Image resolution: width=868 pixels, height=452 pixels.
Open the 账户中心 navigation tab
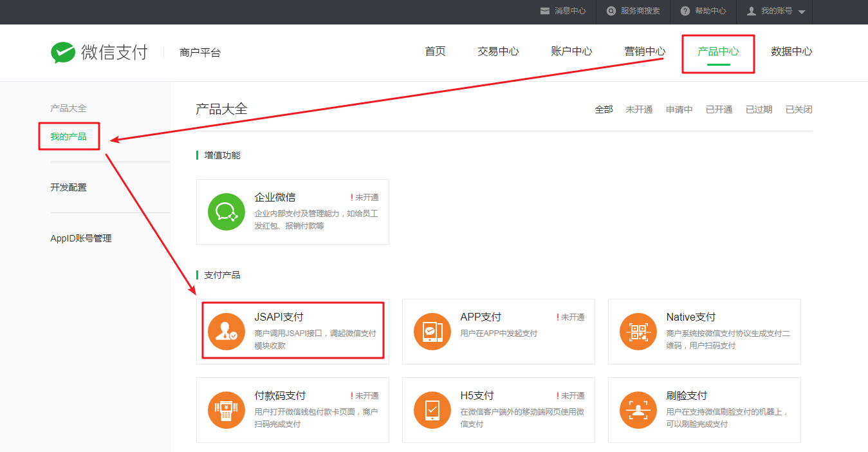(571, 52)
